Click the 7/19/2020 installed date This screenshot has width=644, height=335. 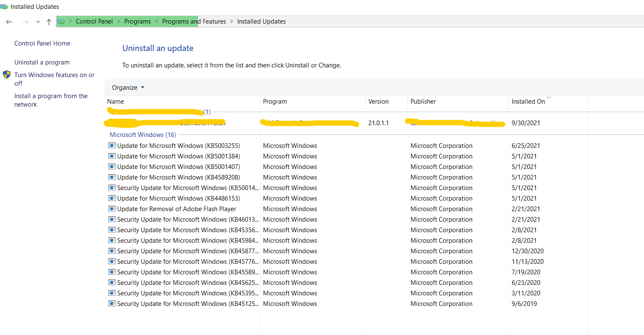tap(526, 272)
